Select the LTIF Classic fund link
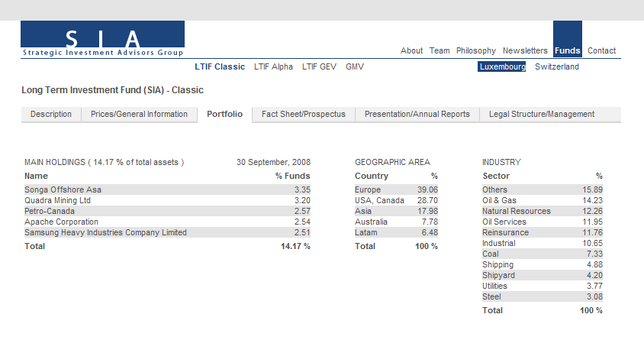This screenshot has width=644, height=340. pos(220,66)
